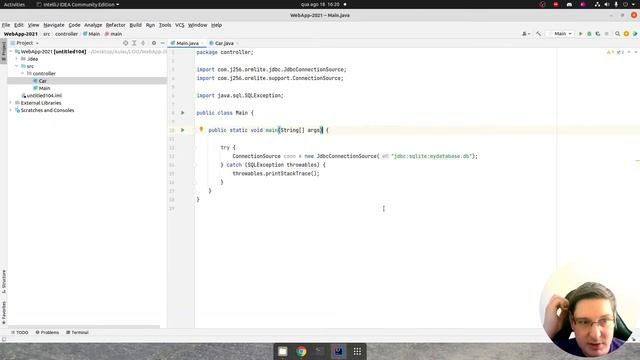The height and width of the screenshot is (360, 640).
Task: Open the File menu
Action: (x=6, y=25)
